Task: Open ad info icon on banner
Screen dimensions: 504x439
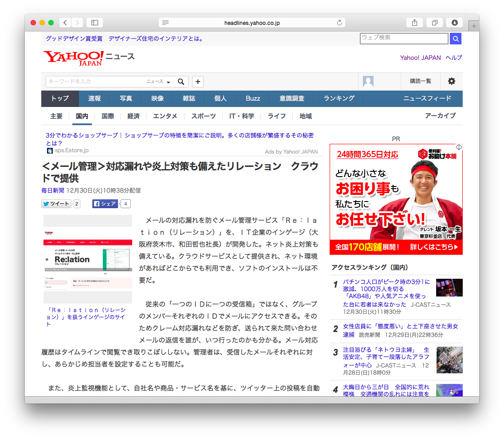Action: tap(459, 147)
